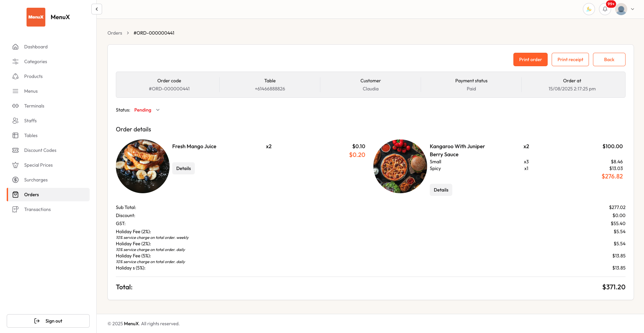
Task: Open Surcharges in the sidebar
Action: [48, 180]
